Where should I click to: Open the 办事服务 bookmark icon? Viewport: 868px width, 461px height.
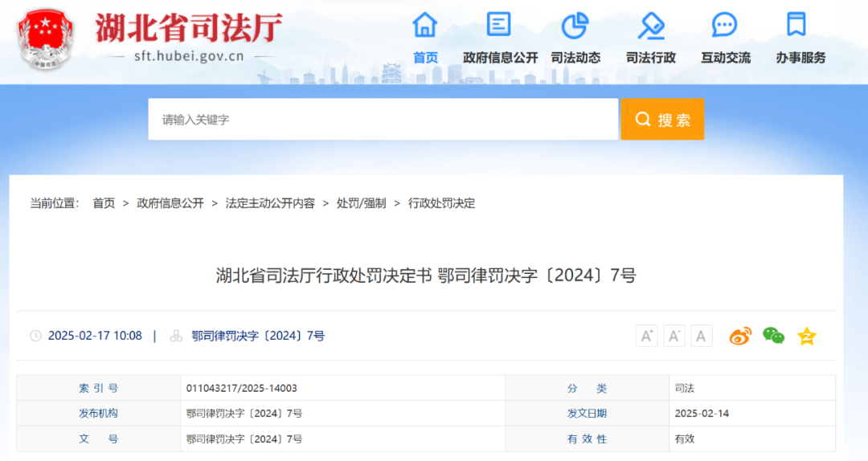tap(796, 24)
